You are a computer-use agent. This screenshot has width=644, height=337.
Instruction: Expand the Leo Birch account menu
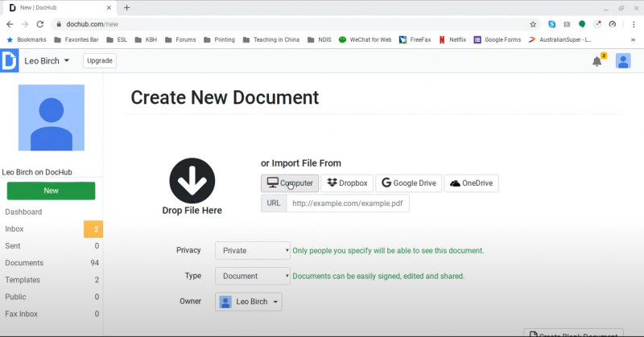tap(47, 61)
